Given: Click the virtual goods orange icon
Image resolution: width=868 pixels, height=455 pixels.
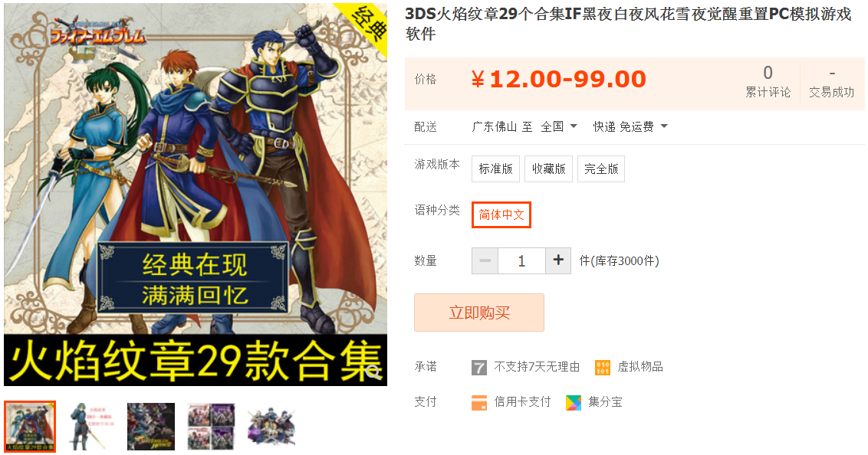Looking at the screenshot, I should click(602, 367).
